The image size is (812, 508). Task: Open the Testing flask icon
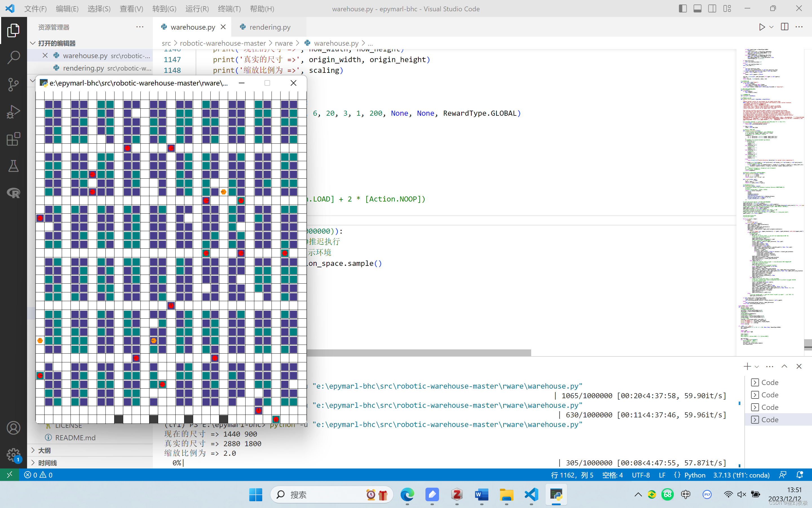pos(14,166)
